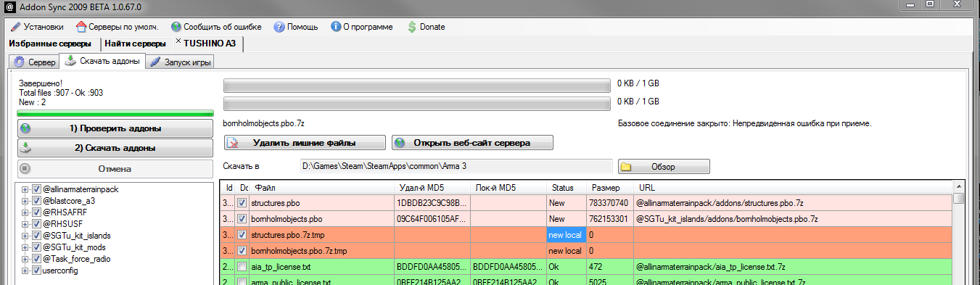Image resolution: width=980 pixels, height=285 pixels.
Task: Click the highlighted 'new local' status cell
Action: 567,235
